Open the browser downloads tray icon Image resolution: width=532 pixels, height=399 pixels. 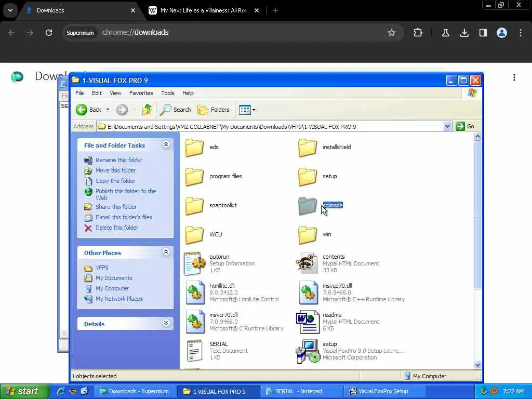[464, 33]
